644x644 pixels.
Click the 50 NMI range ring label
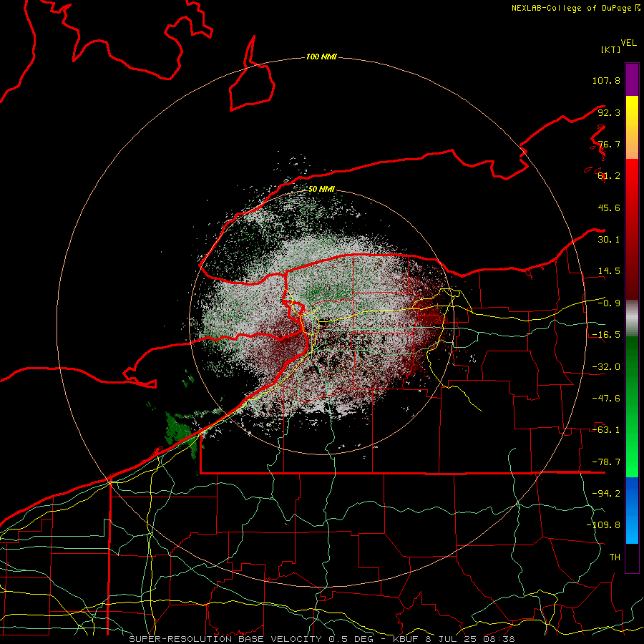pos(321,189)
